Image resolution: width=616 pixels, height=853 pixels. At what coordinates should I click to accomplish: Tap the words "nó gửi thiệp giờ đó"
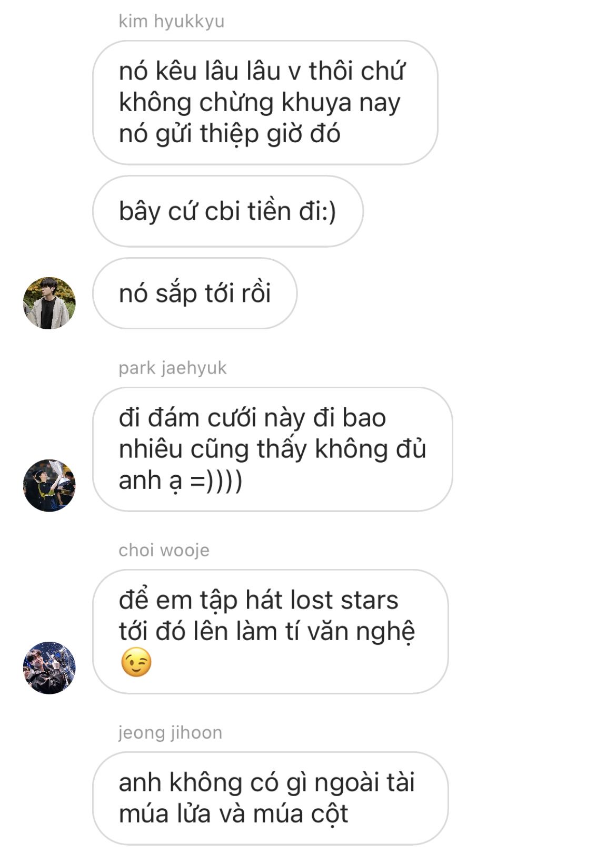[x=230, y=134]
